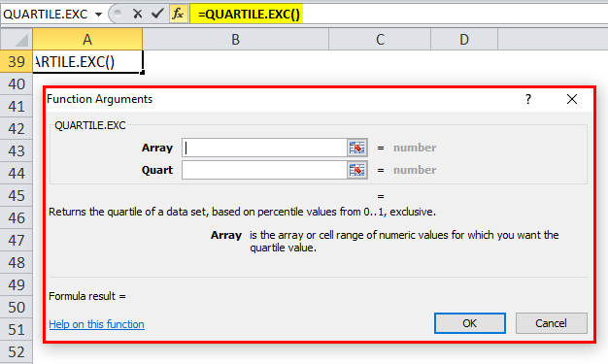Select column D header
The image size is (608, 364).
click(464, 39)
